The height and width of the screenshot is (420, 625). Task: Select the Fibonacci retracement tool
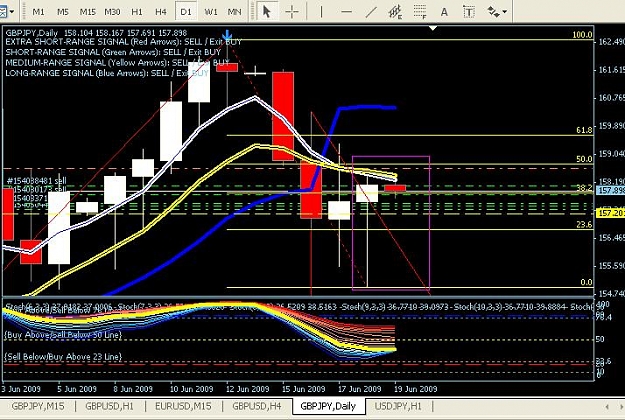[x=420, y=12]
